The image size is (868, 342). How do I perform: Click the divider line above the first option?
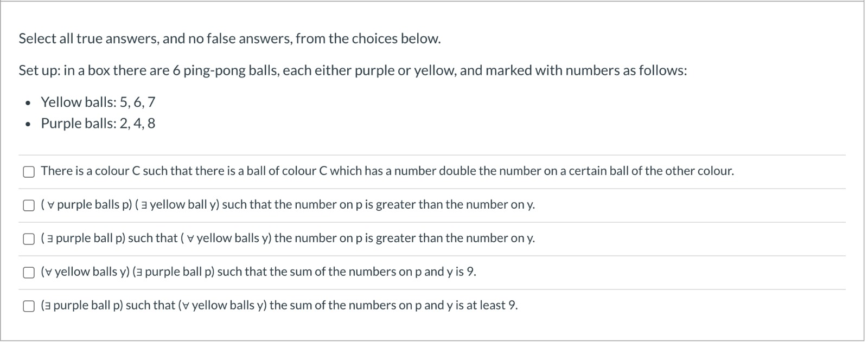coord(434,154)
